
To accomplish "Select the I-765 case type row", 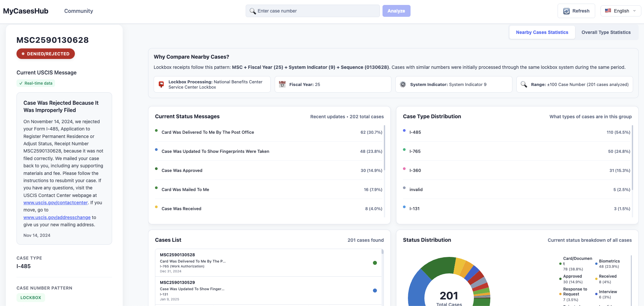I will point(516,151).
